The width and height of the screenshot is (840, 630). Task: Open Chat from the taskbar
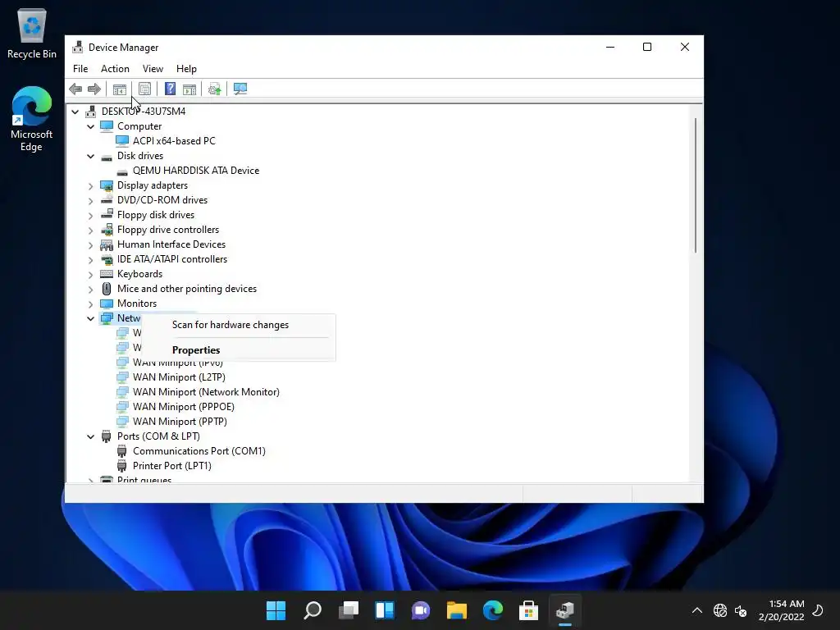(x=421, y=610)
